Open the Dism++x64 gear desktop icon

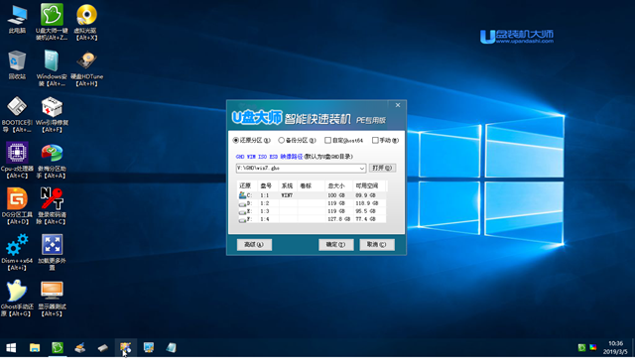click(17, 252)
